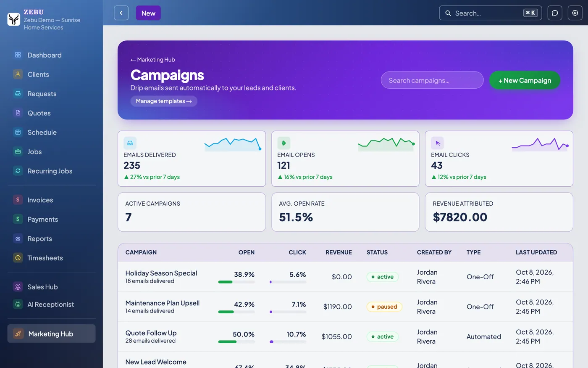Click the AI Receptionist robot icon
The image size is (588, 368).
point(18,304)
